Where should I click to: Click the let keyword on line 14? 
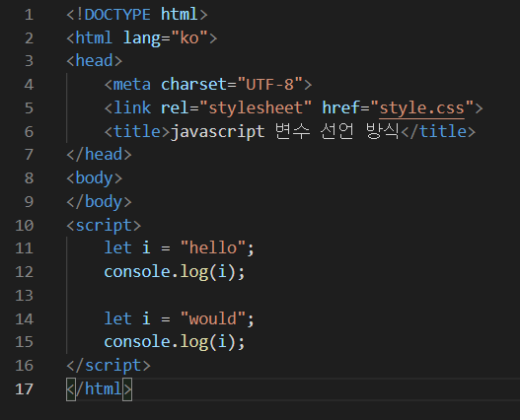tap(117, 318)
